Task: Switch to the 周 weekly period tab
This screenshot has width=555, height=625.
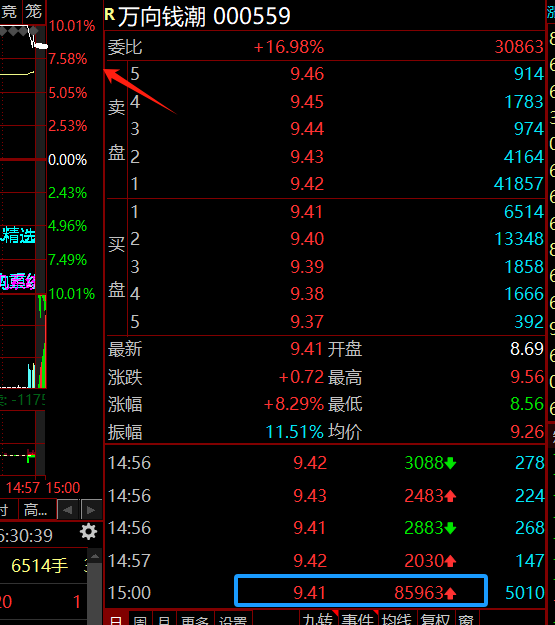Action: coord(140,620)
